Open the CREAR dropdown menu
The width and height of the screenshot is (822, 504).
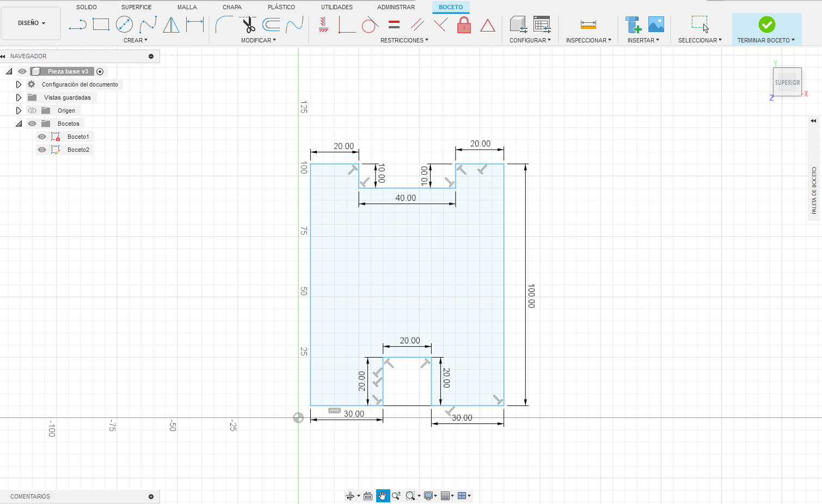[136, 40]
